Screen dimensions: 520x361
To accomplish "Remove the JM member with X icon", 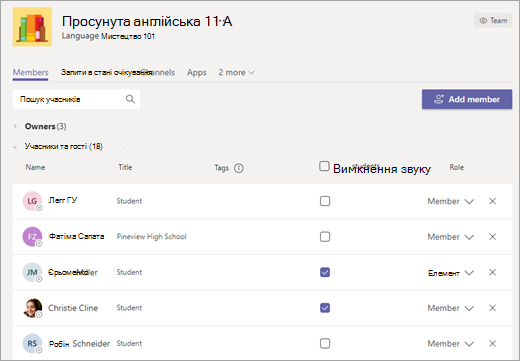I will pyautogui.click(x=492, y=272).
